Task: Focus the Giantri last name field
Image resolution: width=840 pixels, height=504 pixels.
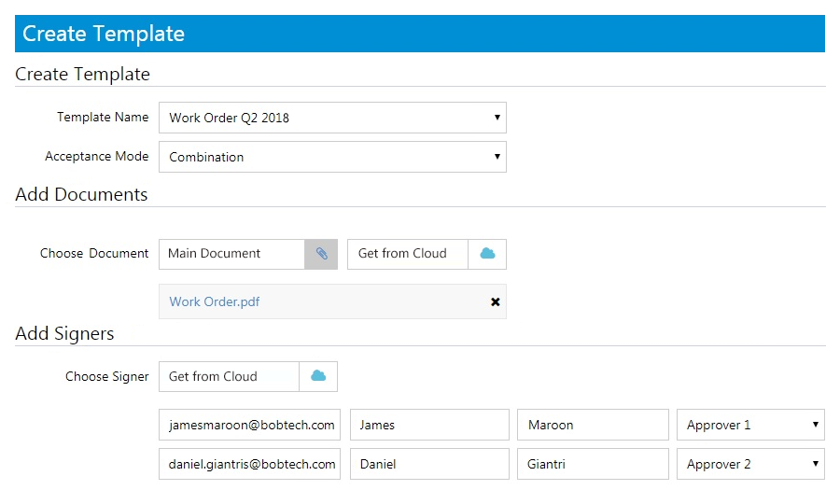Action: [x=593, y=464]
